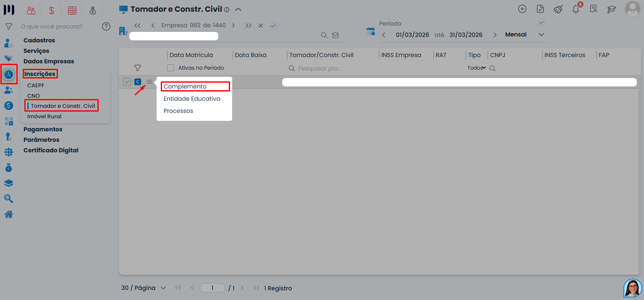This screenshot has height=300, width=644.
Task: Open the Todos type filter dropdown
Action: 476,68
